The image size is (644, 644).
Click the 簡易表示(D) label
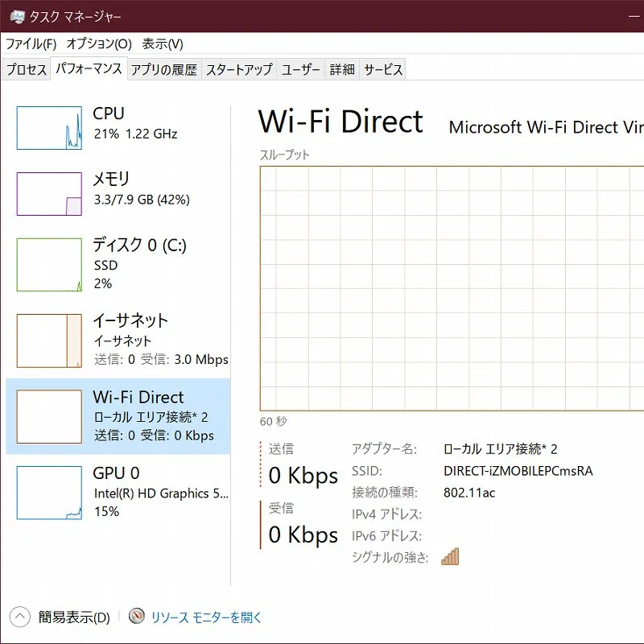pos(74,617)
